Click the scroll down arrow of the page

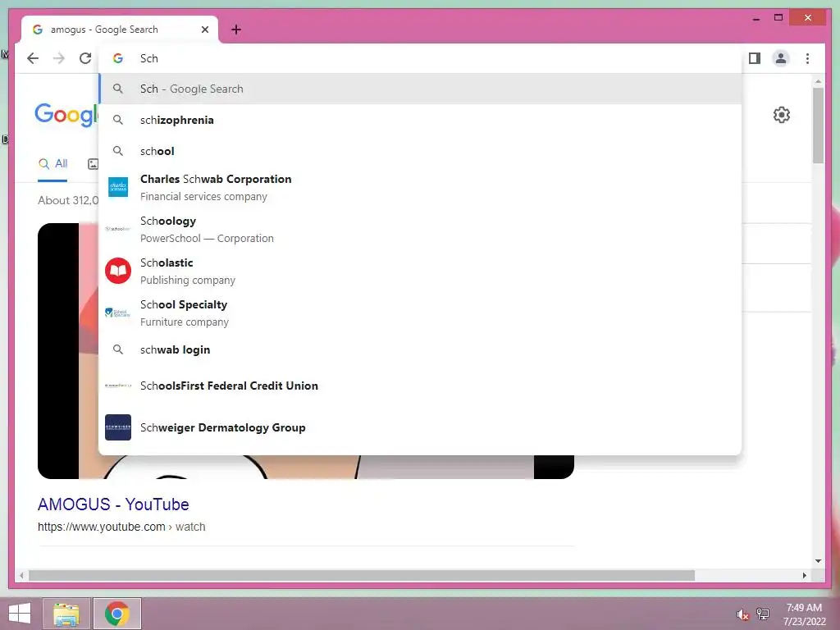point(818,561)
